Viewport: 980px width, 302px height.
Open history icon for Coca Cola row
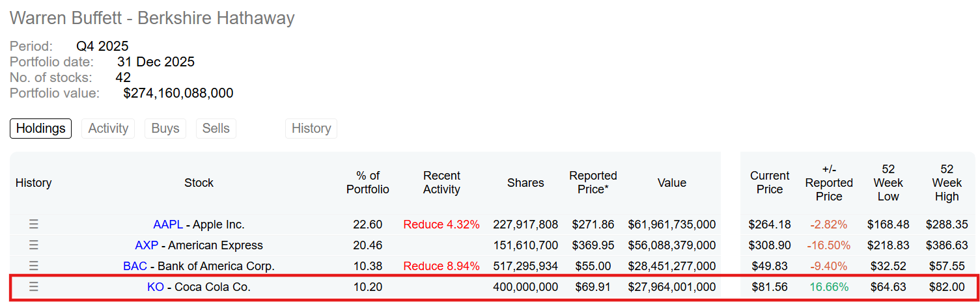34,287
